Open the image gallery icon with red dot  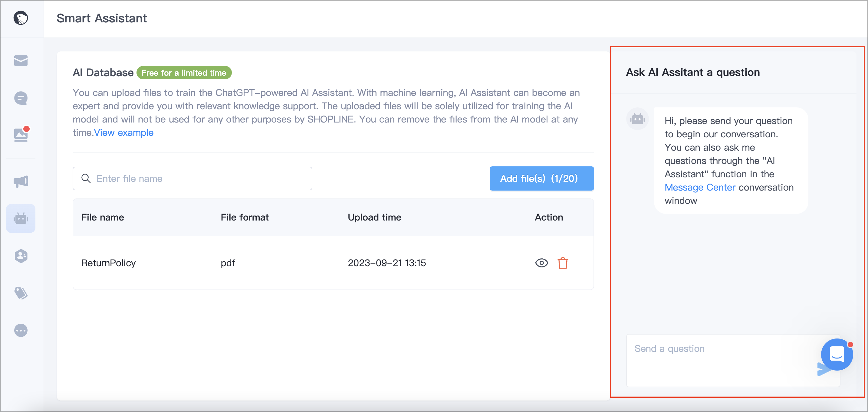(21, 134)
